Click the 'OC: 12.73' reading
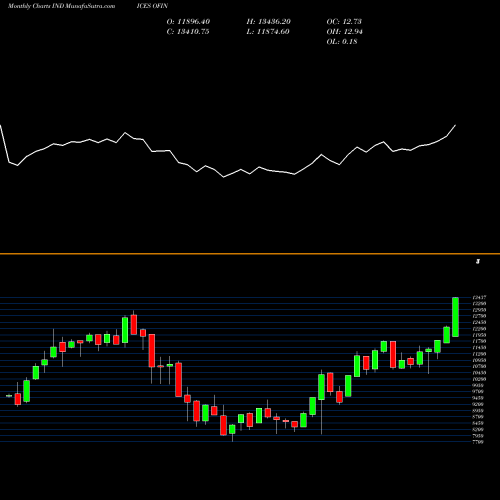Screen dimensions: 500x500 344,22
